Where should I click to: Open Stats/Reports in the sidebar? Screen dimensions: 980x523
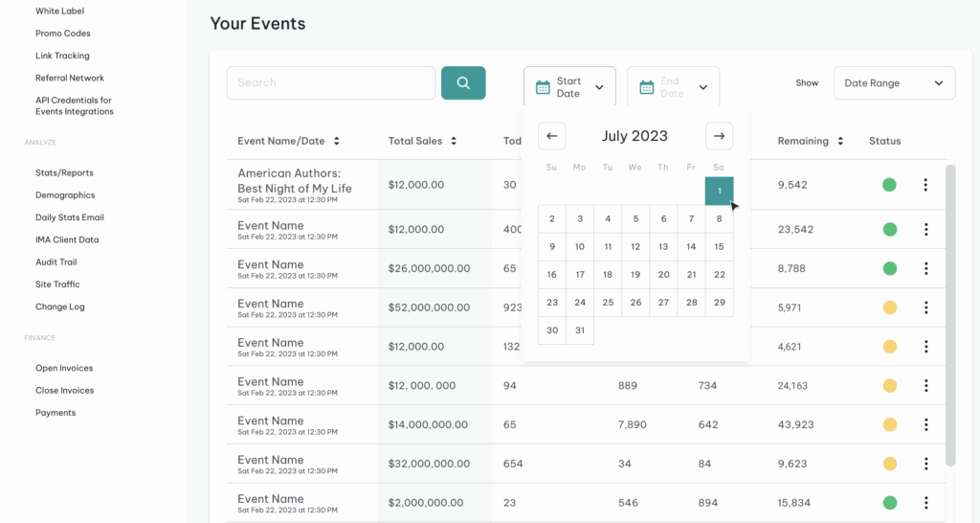[64, 173]
